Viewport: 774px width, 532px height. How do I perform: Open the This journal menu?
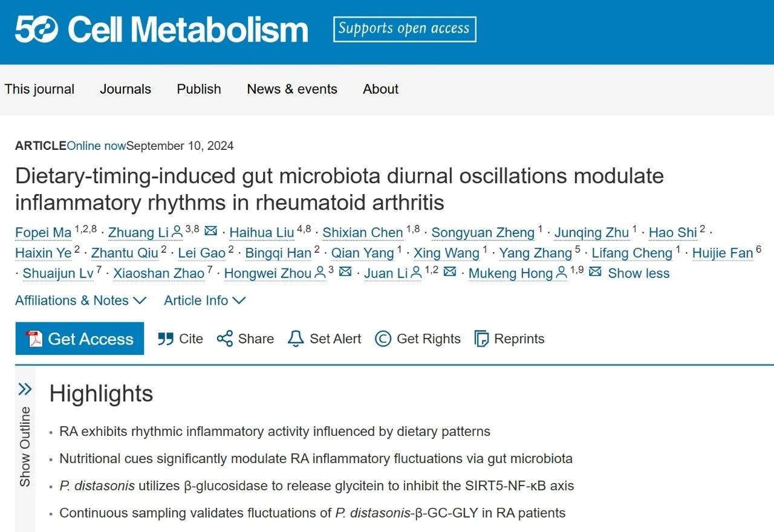(39, 89)
